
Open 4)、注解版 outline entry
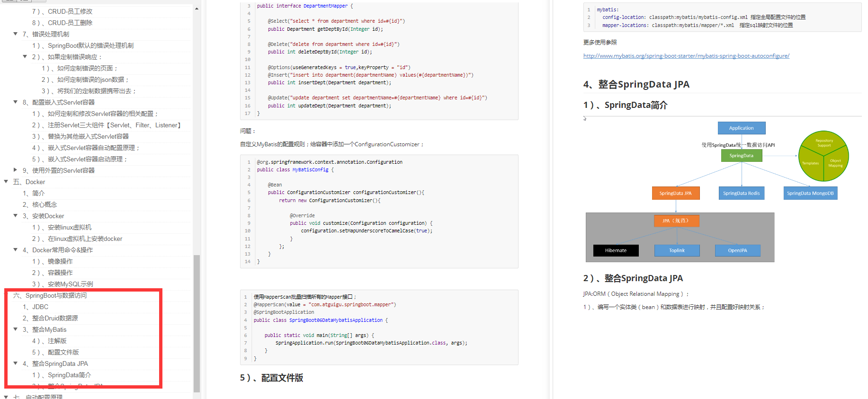click(49, 341)
